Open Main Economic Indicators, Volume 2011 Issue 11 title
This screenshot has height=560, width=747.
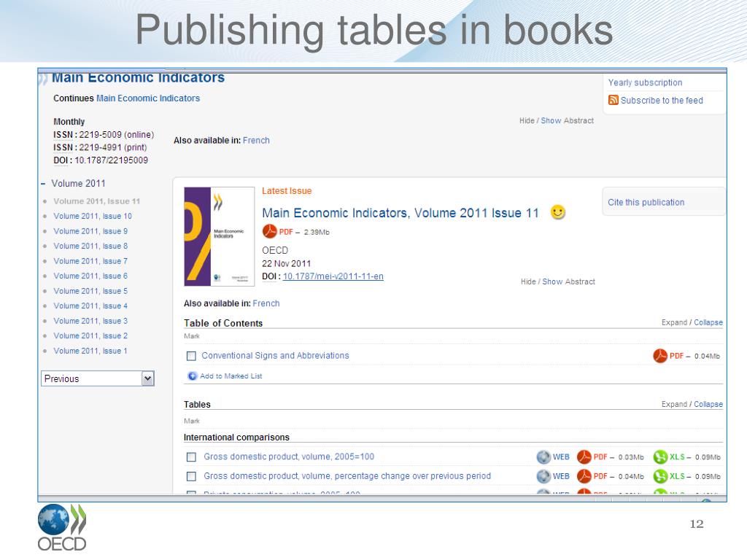tap(400, 213)
